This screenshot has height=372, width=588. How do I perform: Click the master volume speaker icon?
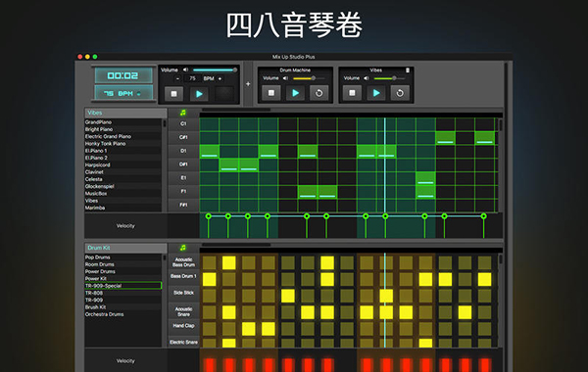pos(185,70)
